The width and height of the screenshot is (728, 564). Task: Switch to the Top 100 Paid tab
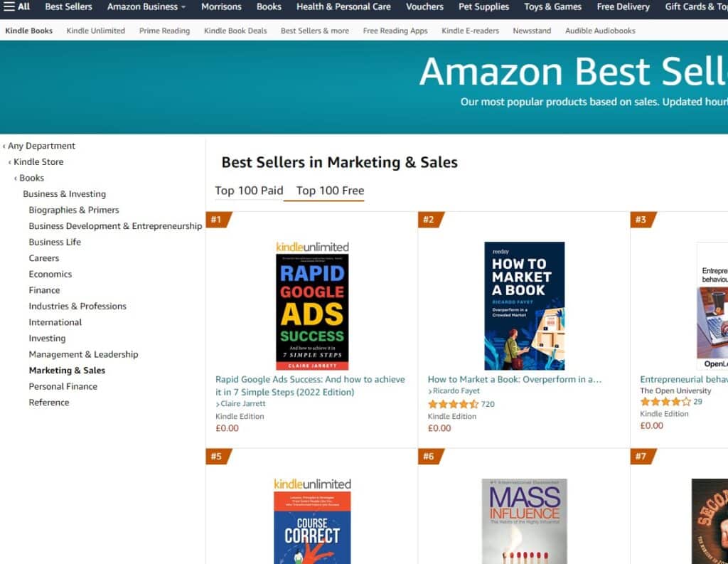click(x=249, y=191)
